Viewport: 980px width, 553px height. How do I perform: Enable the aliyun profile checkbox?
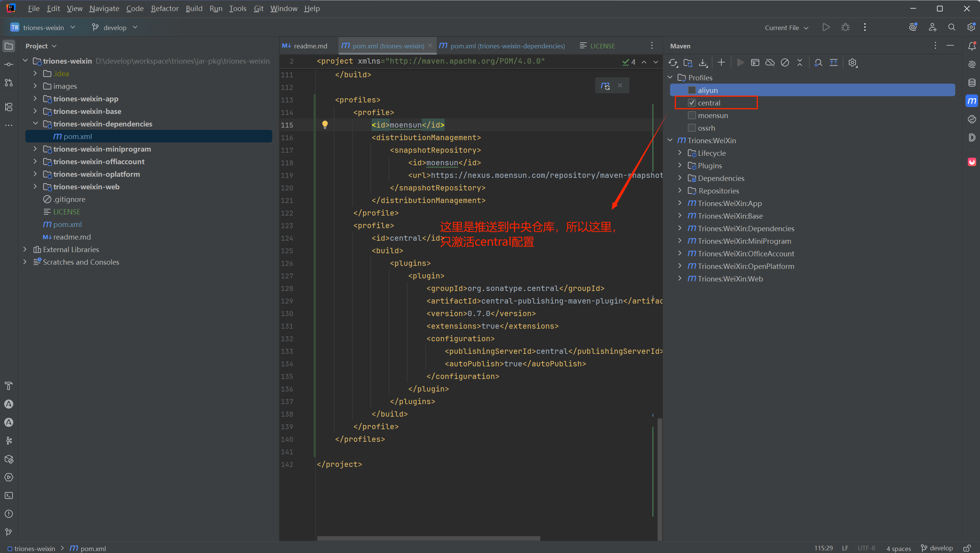pyautogui.click(x=692, y=90)
